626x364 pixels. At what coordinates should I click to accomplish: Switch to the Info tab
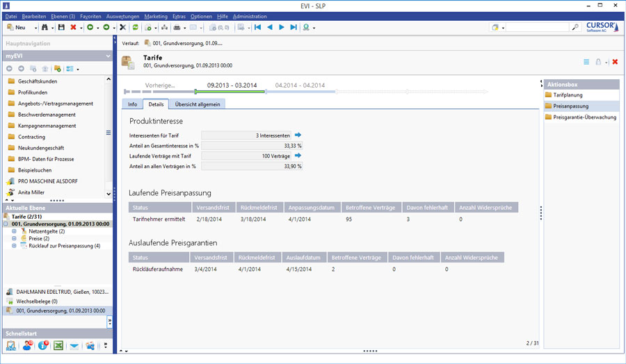pyautogui.click(x=132, y=104)
